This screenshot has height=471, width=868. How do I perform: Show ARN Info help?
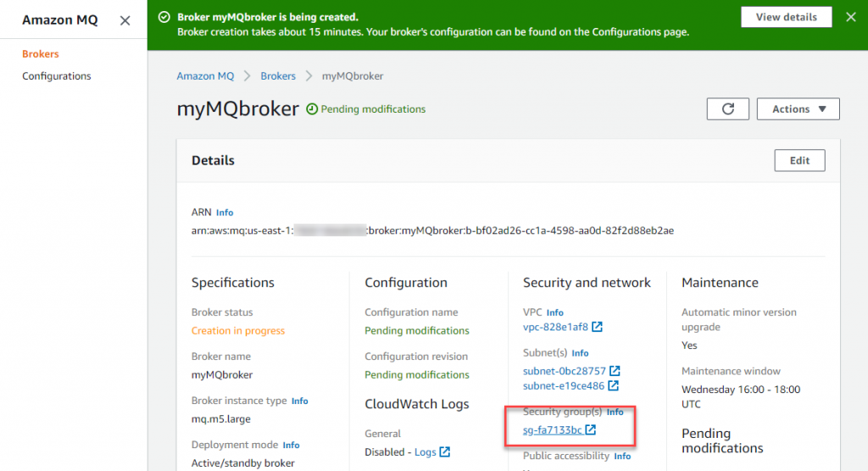tap(224, 213)
